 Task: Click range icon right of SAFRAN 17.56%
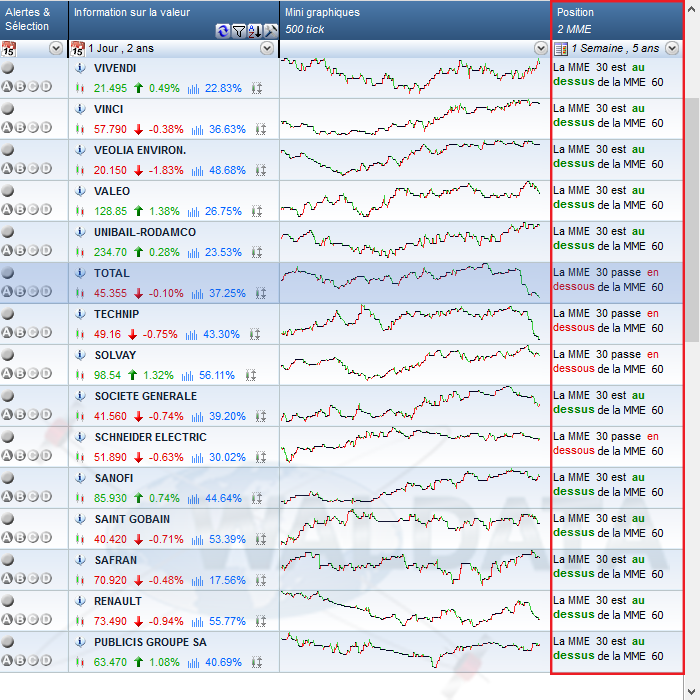click(261, 580)
